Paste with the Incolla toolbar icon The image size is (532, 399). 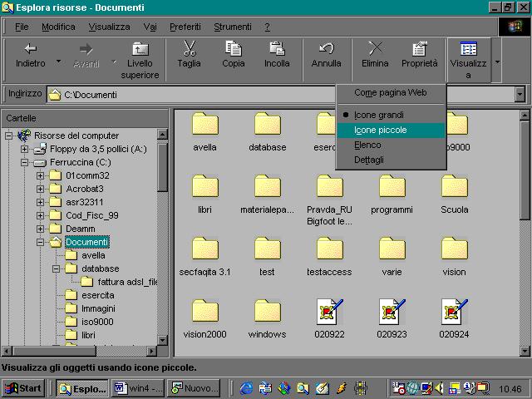(x=277, y=56)
